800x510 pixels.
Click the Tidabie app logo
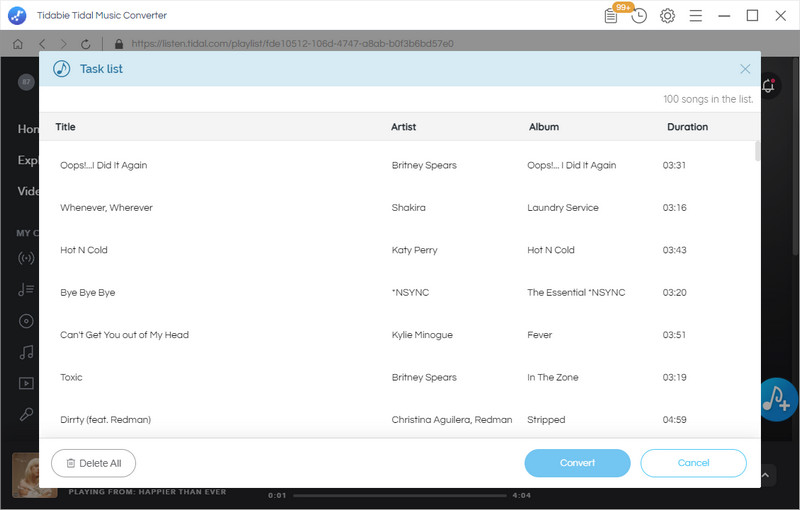[17, 15]
